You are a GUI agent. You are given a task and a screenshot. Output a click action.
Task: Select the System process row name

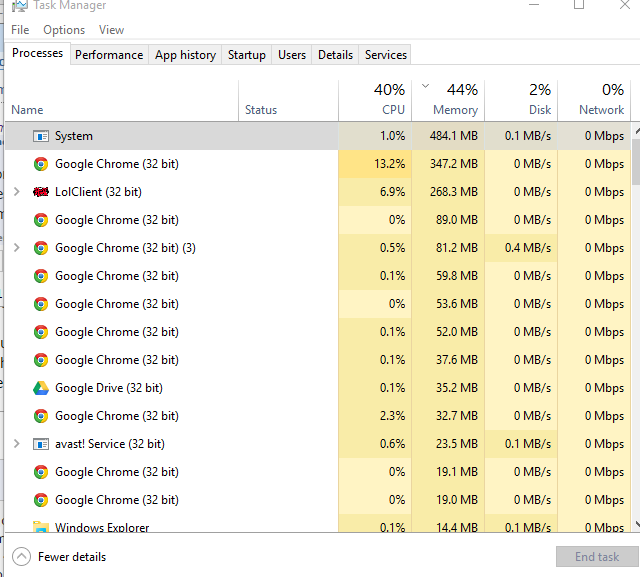74,136
